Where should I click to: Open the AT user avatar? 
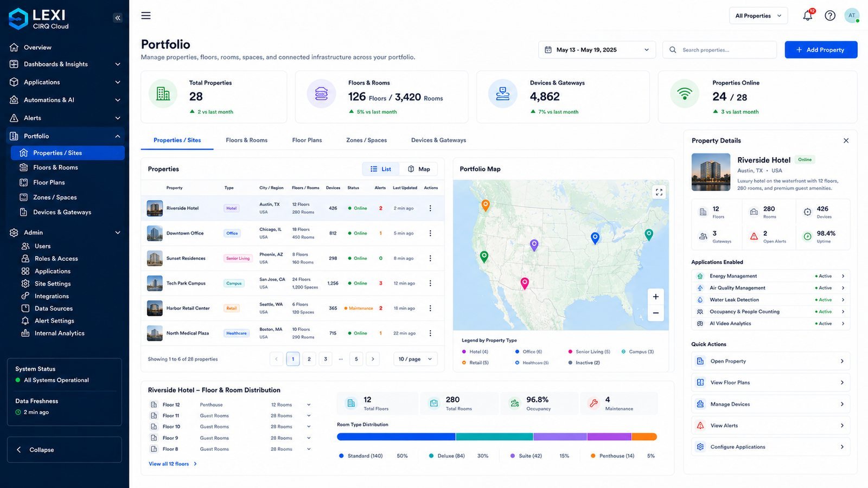[x=852, y=16]
